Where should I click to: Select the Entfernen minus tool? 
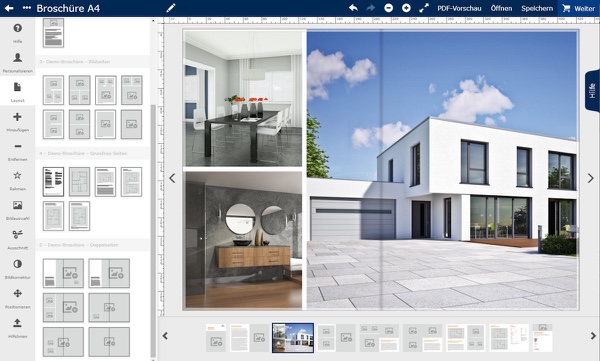(x=18, y=146)
